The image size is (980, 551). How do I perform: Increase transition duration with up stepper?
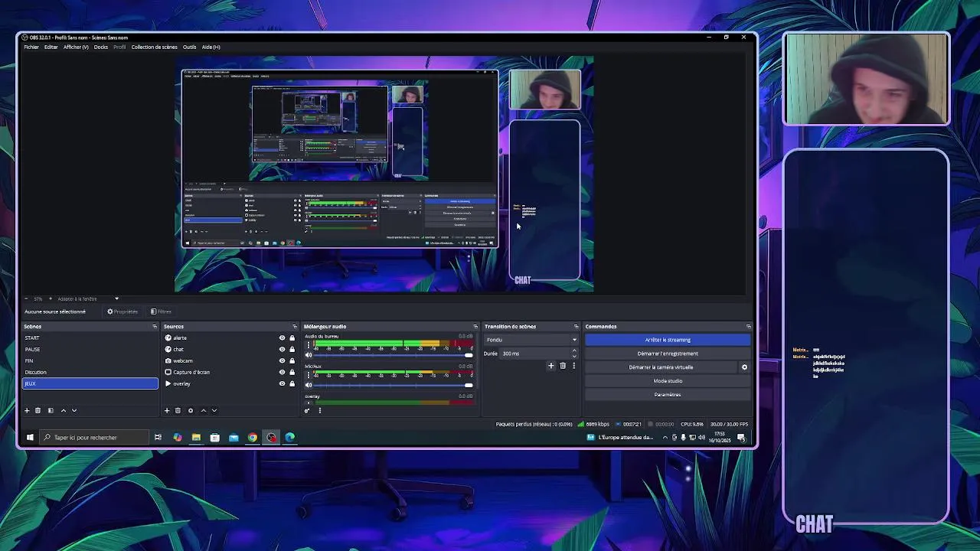573,351
